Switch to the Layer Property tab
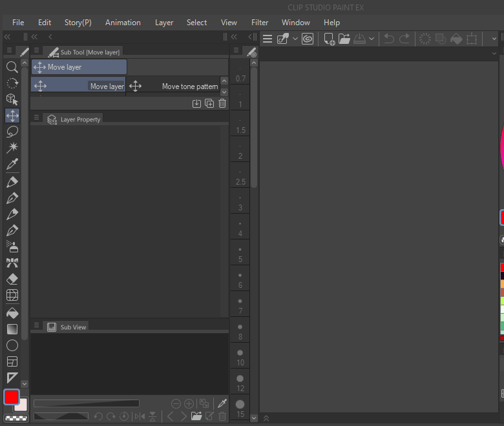The image size is (504, 426). [74, 119]
